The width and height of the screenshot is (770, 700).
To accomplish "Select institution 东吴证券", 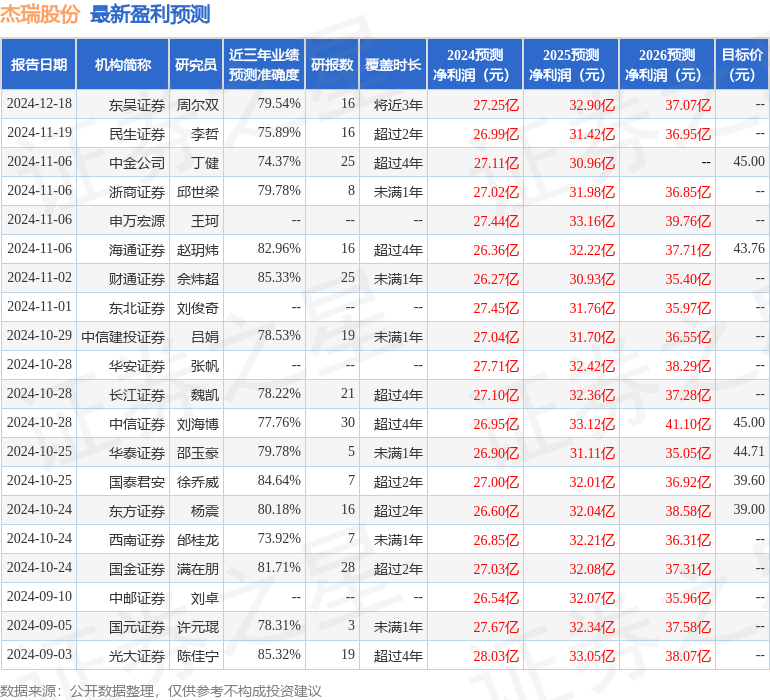I will (137, 105).
